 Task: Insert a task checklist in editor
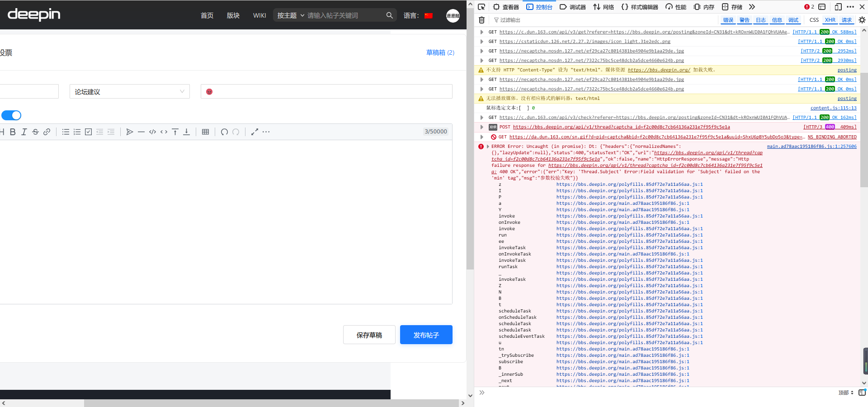(x=88, y=132)
